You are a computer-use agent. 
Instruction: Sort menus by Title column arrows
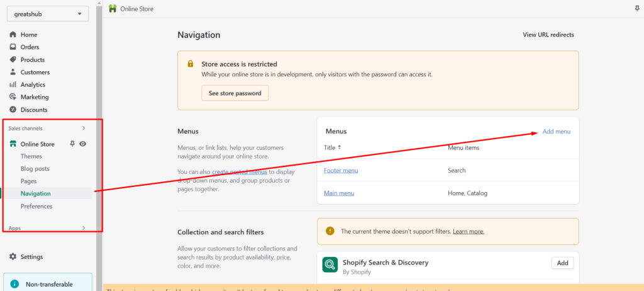339,147
